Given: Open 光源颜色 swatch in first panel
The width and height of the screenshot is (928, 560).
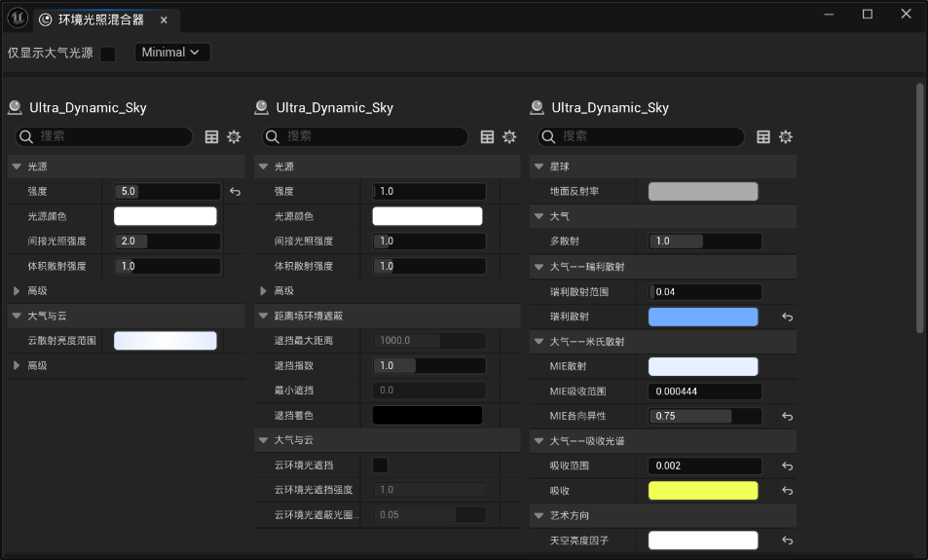Looking at the screenshot, I should (x=166, y=216).
